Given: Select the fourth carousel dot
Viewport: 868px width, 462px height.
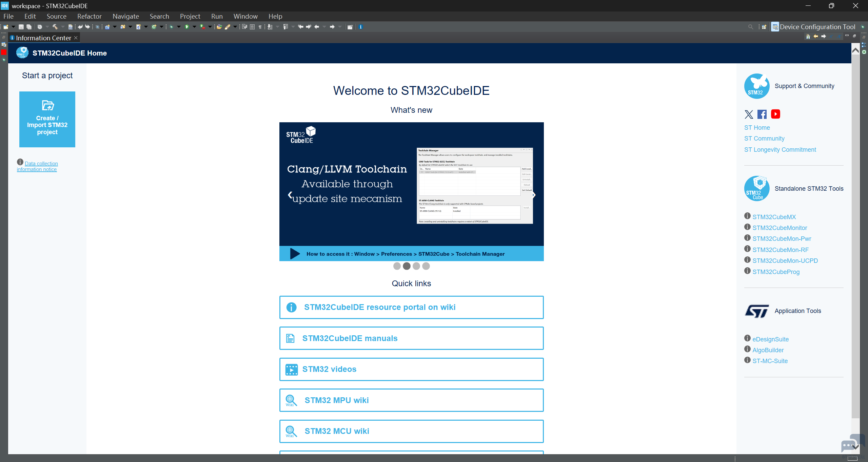Looking at the screenshot, I should [x=426, y=266].
